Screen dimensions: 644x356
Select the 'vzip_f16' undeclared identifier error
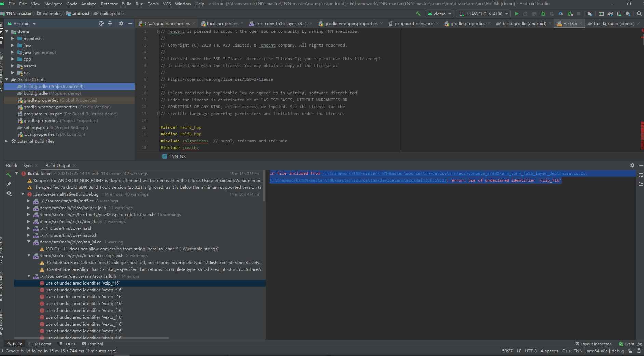[82, 283]
